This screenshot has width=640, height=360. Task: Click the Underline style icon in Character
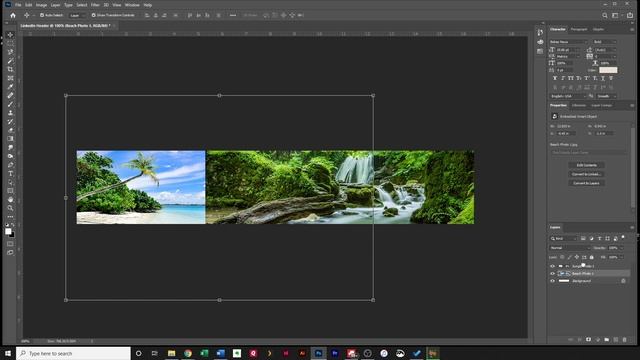(602, 78)
